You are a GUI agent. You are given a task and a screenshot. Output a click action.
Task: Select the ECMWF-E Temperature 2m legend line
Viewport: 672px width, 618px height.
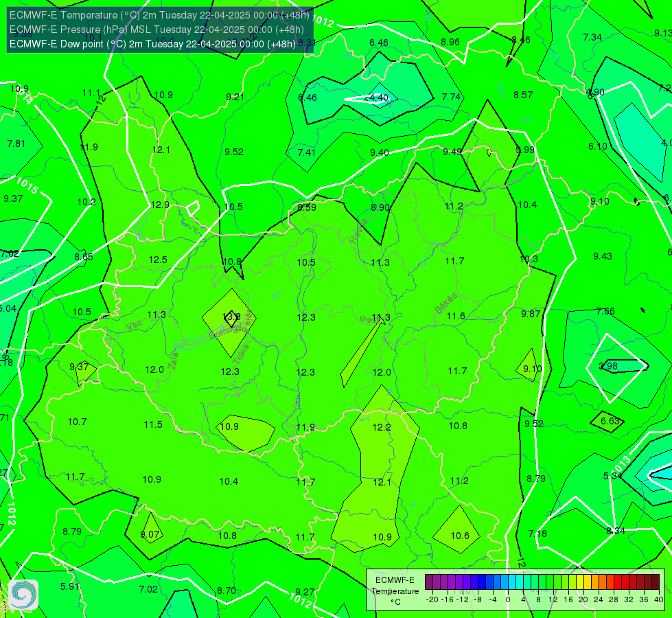pos(159,15)
